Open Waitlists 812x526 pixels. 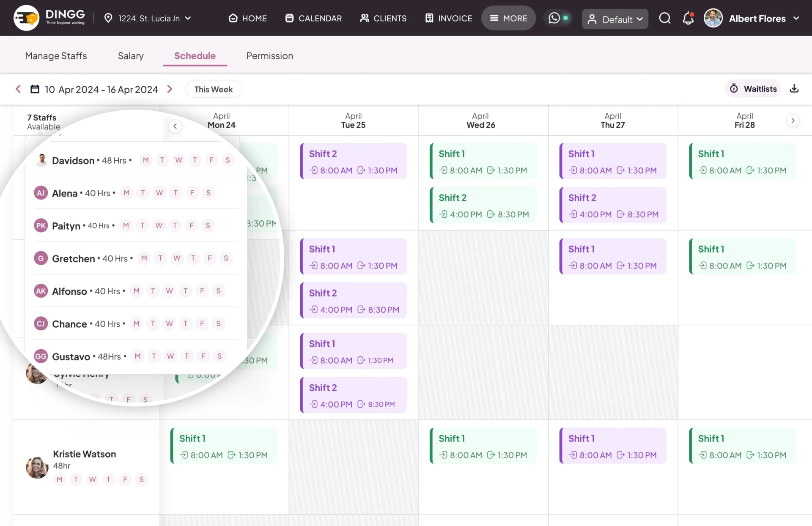(753, 89)
